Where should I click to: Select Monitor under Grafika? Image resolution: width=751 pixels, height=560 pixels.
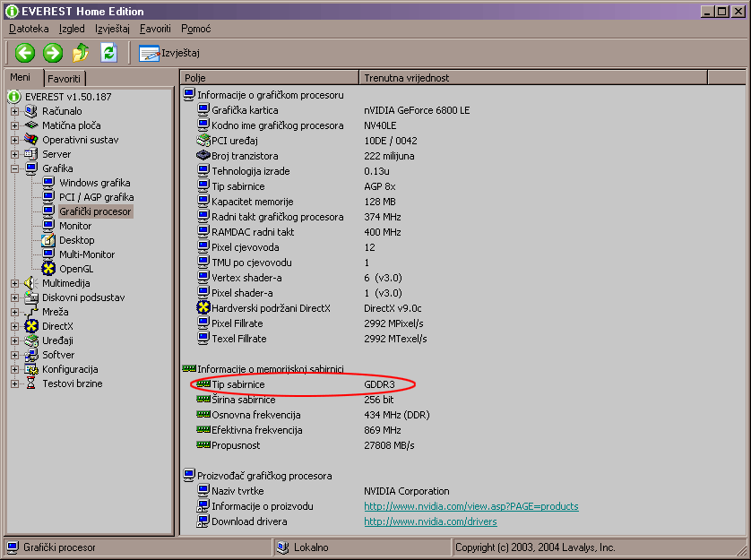pos(75,226)
